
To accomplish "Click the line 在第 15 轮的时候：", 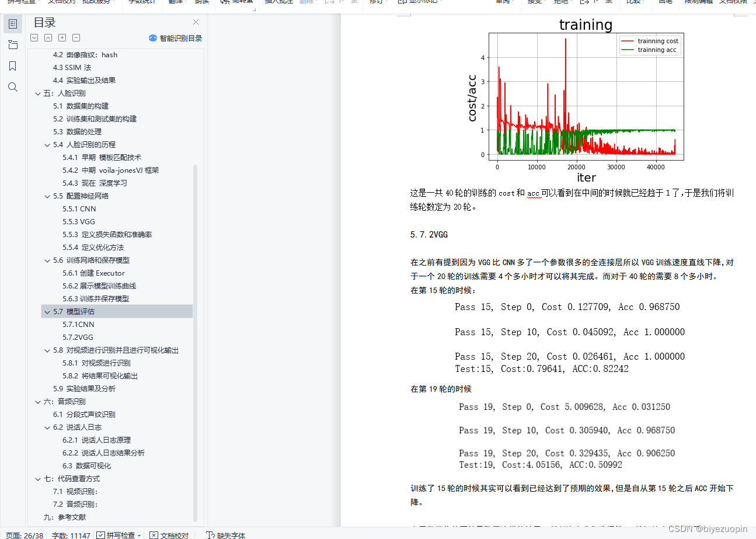I will pyautogui.click(x=444, y=290).
